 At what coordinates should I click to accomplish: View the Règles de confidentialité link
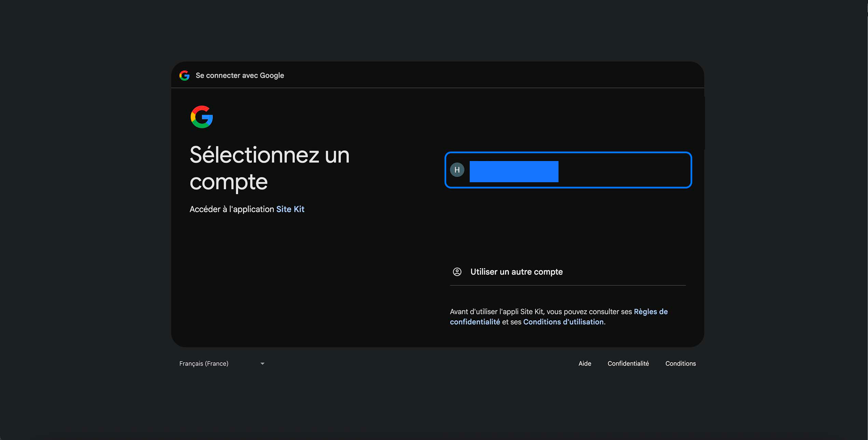click(649, 311)
